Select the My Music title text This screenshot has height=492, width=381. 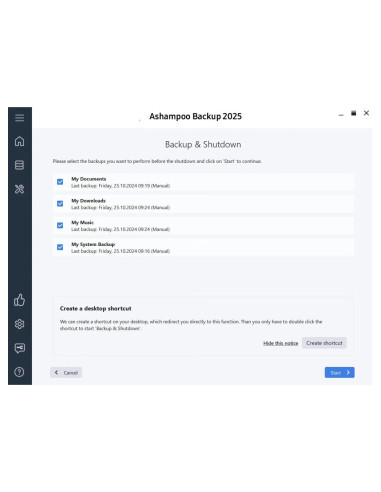(x=82, y=222)
